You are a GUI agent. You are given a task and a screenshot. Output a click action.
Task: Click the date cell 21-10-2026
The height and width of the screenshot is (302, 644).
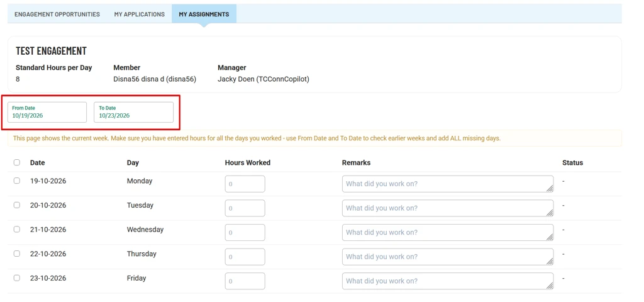(48, 229)
